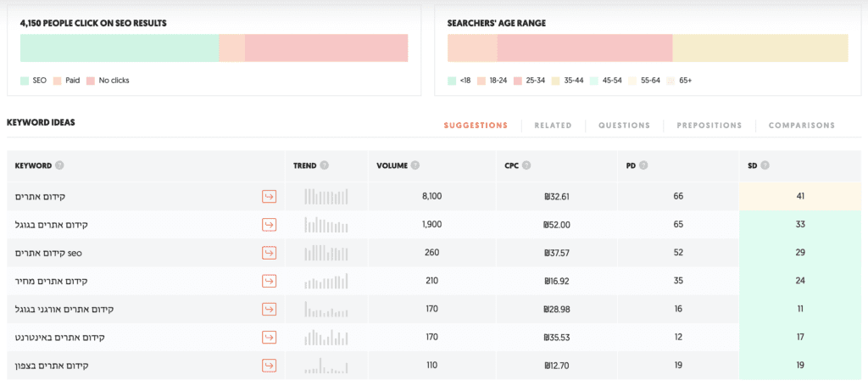
Task: Click arrow icon in the 110 volume row
Action: (x=269, y=366)
